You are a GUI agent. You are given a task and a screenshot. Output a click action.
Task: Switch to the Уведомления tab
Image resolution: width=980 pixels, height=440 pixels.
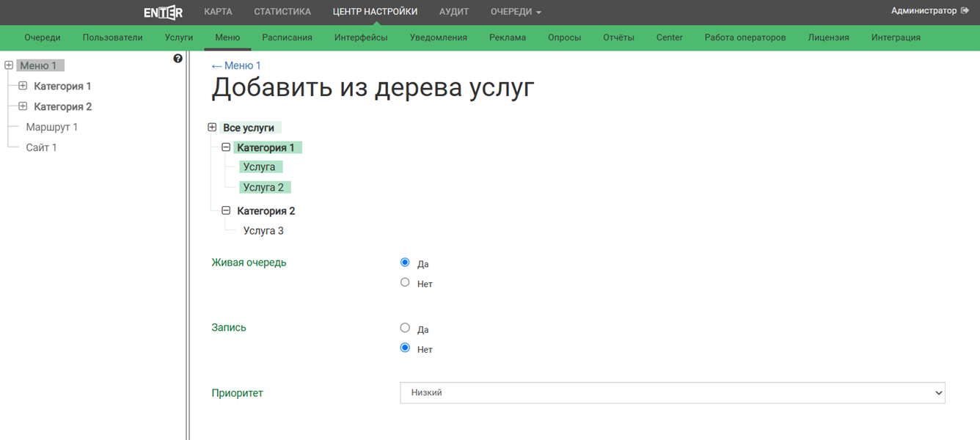click(x=439, y=37)
